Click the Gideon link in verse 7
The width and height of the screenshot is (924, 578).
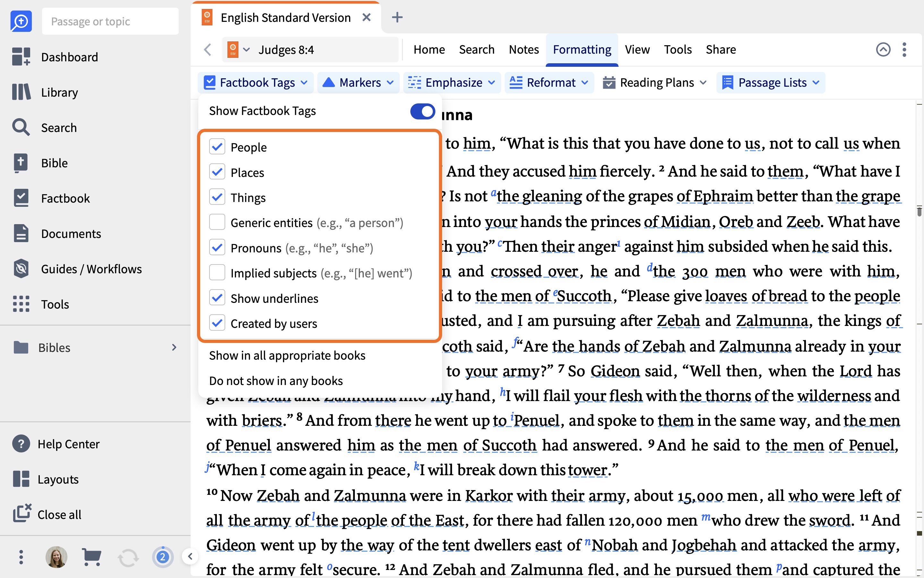click(x=615, y=371)
